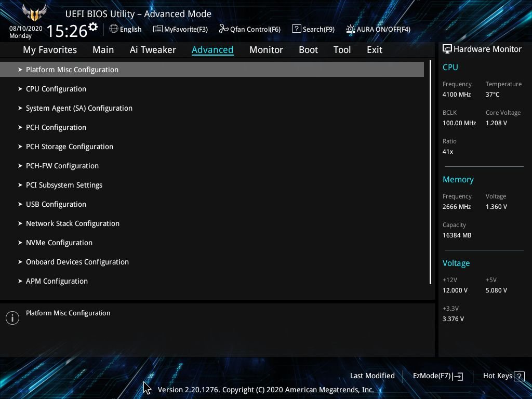This screenshot has height=399, width=532.
Task: Click the EzMode exit arrow icon
Action: 458,376
